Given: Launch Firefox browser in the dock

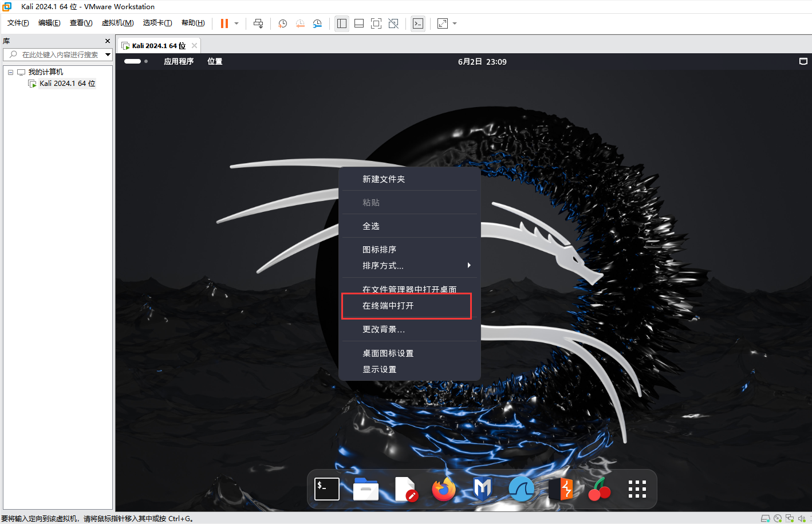Looking at the screenshot, I should coord(444,489).
